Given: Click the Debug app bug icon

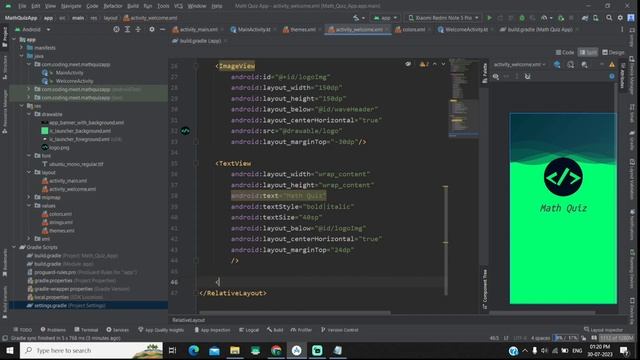Looking at the screenshot, I should 522,18.
